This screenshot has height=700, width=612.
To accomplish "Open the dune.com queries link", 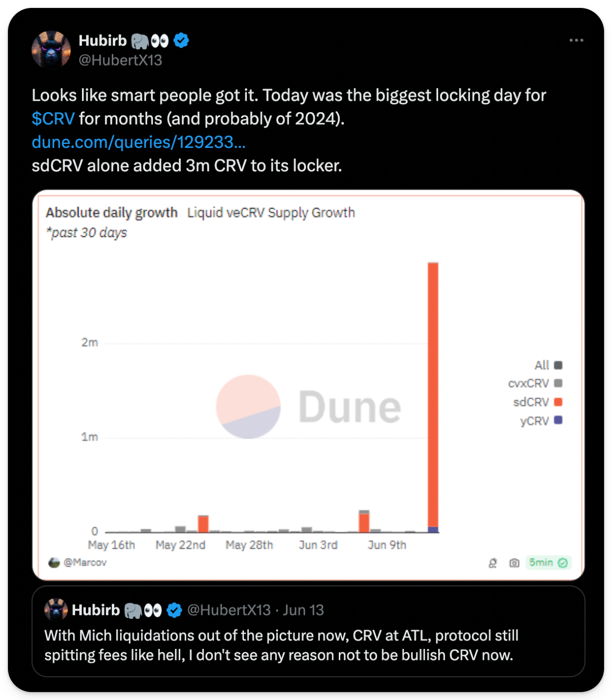I will (139, 142).
